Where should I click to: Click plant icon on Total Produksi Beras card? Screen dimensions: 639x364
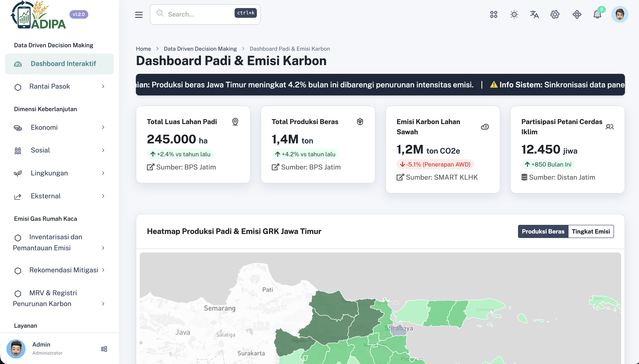[x=360, y=122]
